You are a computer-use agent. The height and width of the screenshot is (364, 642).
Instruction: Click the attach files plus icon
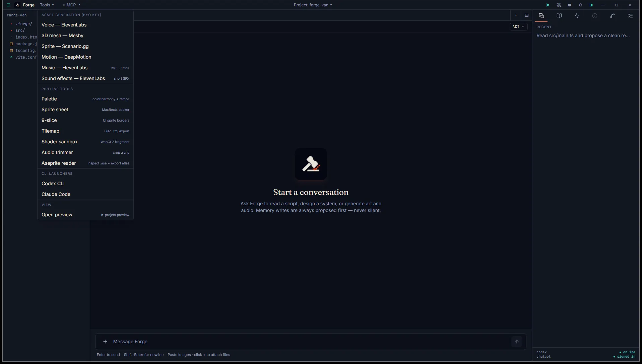[x=105, y=342]
